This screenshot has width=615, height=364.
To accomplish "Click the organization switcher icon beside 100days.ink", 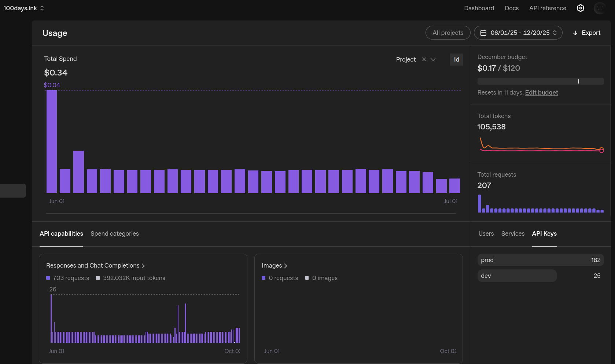I will point(42,8).
